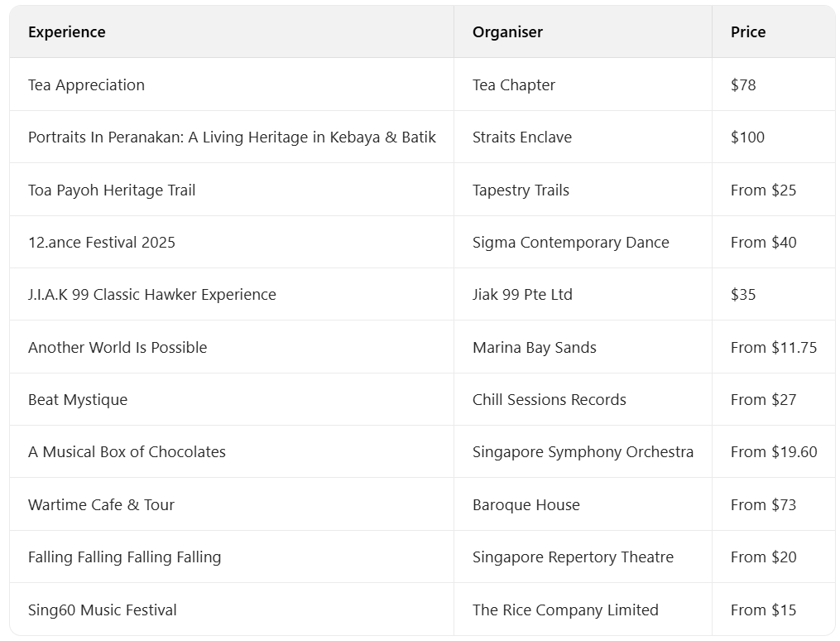Click the Experience column header
Image resolution: width=840 pixels, height=641 pixels.
click(x=67, y=32)
